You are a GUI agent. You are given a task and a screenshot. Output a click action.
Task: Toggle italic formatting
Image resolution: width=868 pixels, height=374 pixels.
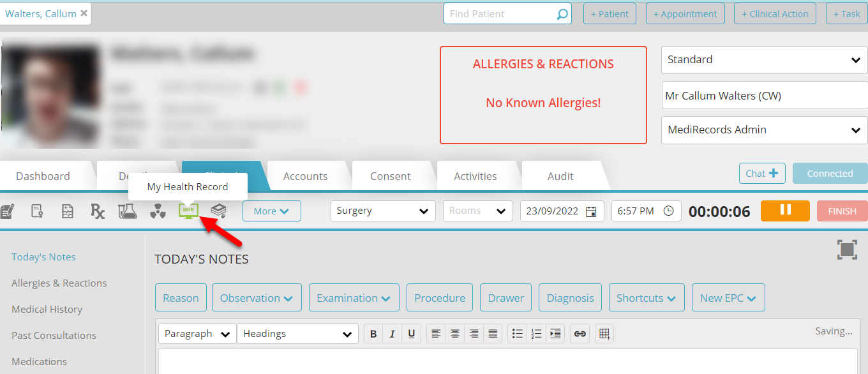click(x=392, y=333)
